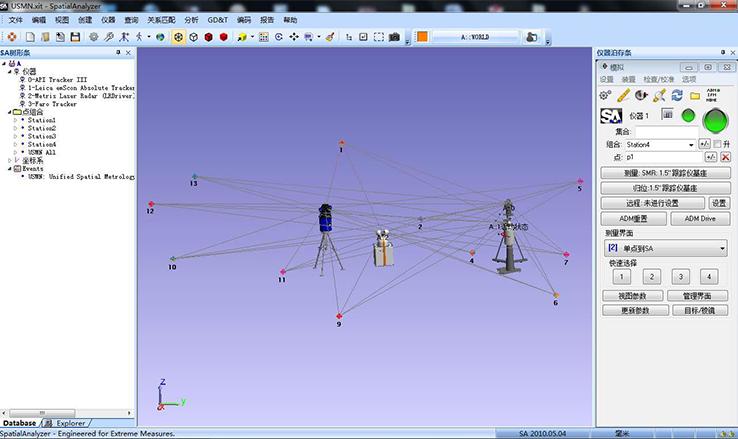Collapse the 仪器 tree node
The image size is (738, 439).
(9, 72)
